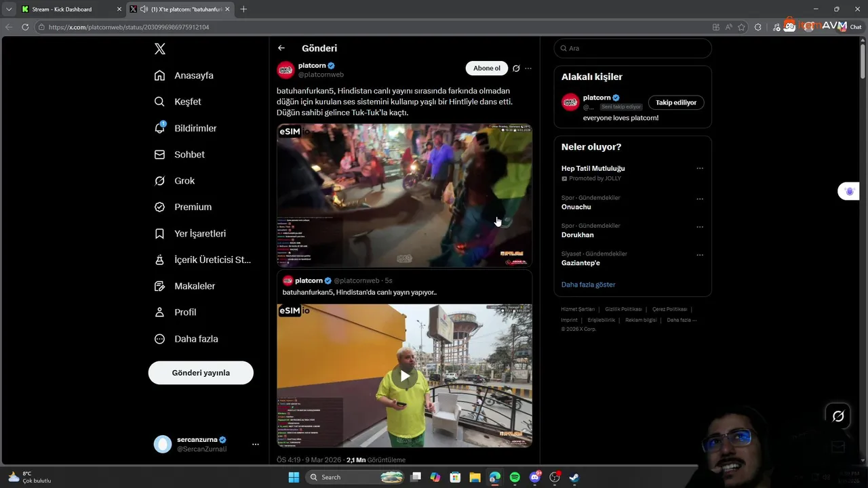Open İçerik Üreticisi Stüdyosu

point(202,260)
